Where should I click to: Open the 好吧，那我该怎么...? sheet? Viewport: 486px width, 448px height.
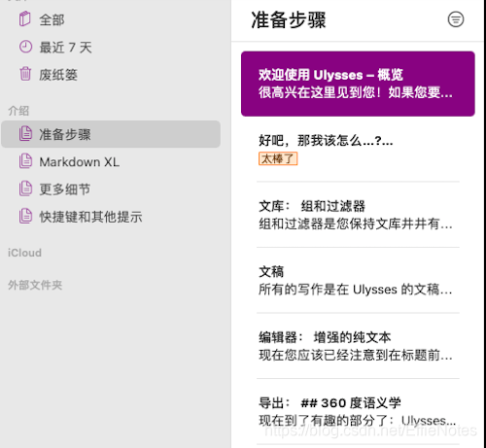tap(358, 150)
